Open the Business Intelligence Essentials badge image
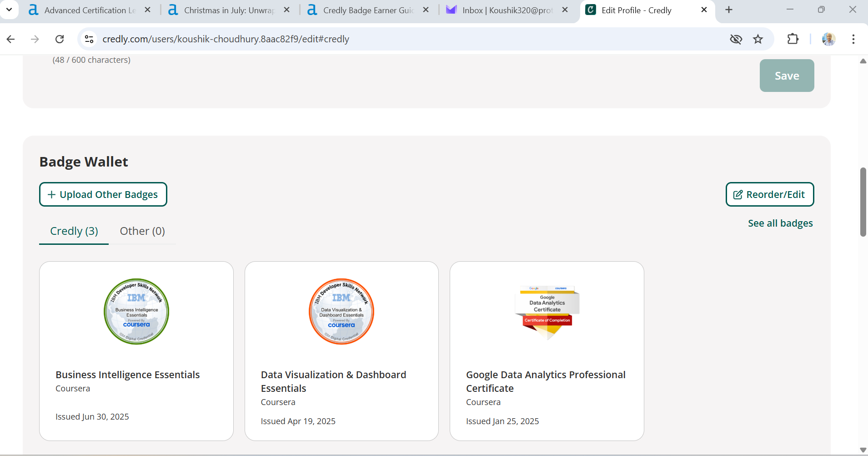Screen dimensions: 868x456 pos(136,311)
